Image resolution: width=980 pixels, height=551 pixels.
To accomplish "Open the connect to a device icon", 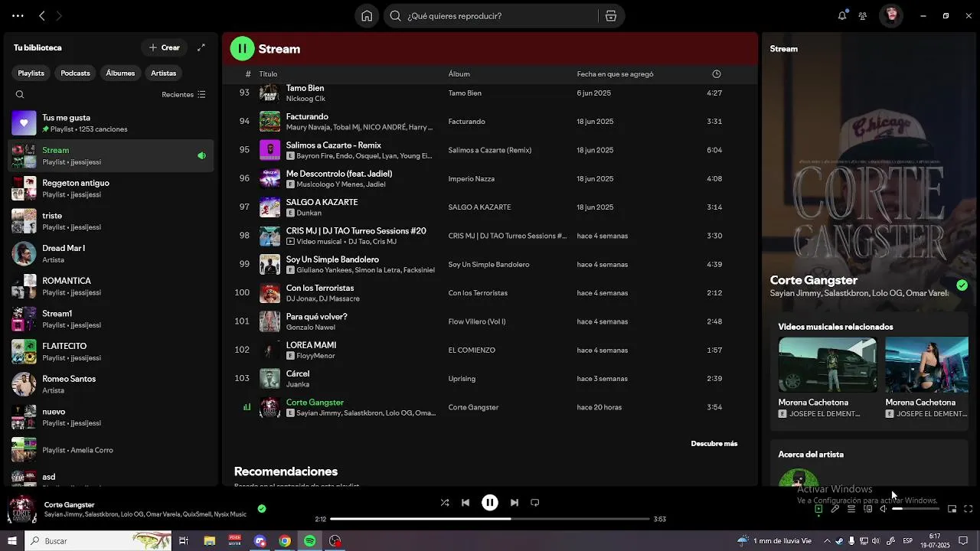I will [867, 509].
